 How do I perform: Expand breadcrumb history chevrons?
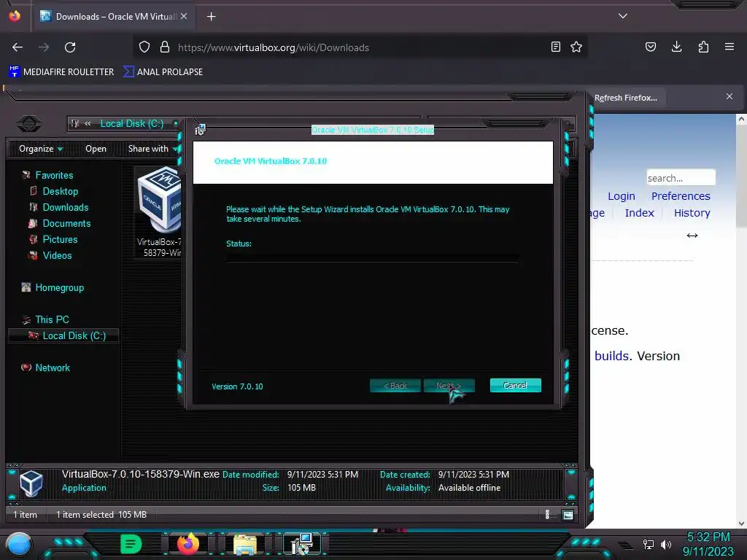coord(88,124)
